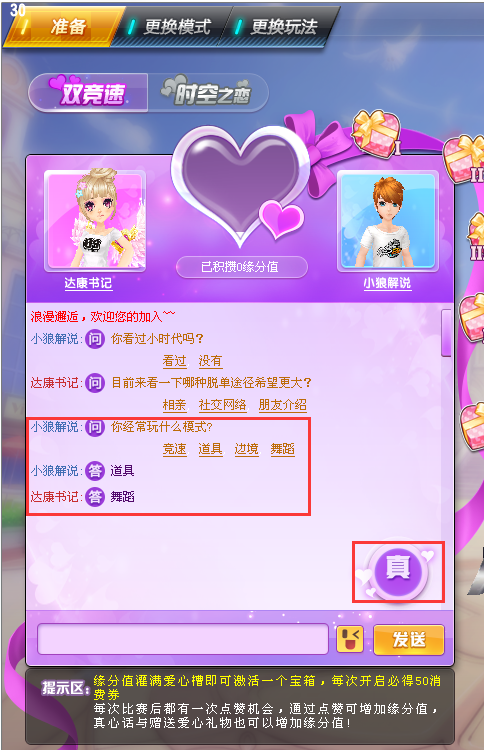
Task: Choose the 竞速 answer option
Action: click(175, 449)
